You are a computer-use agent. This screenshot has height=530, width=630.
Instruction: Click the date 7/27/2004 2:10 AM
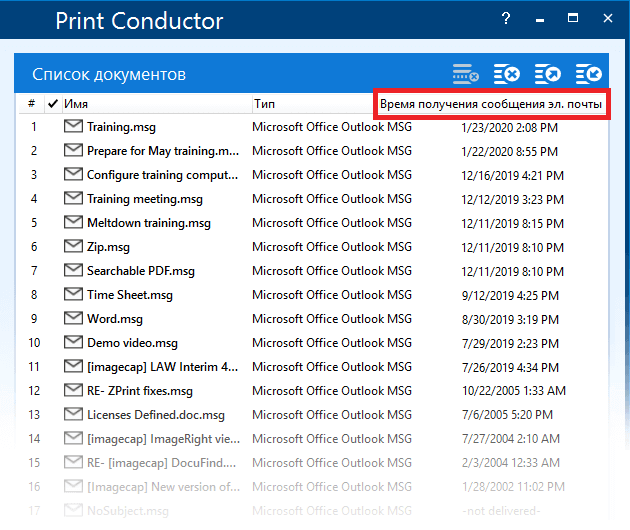[510, 438]
